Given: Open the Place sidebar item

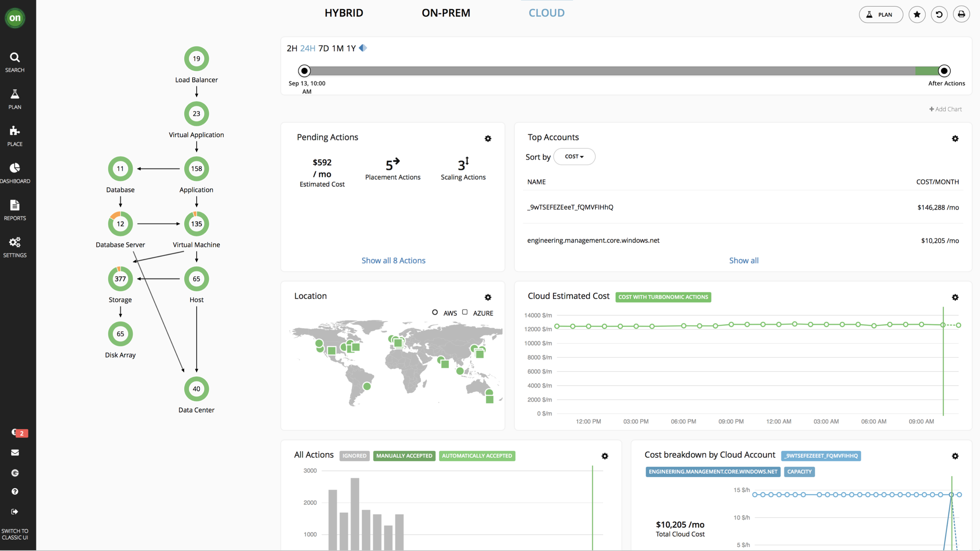Looking at the screenshot, I should [15, 136].
